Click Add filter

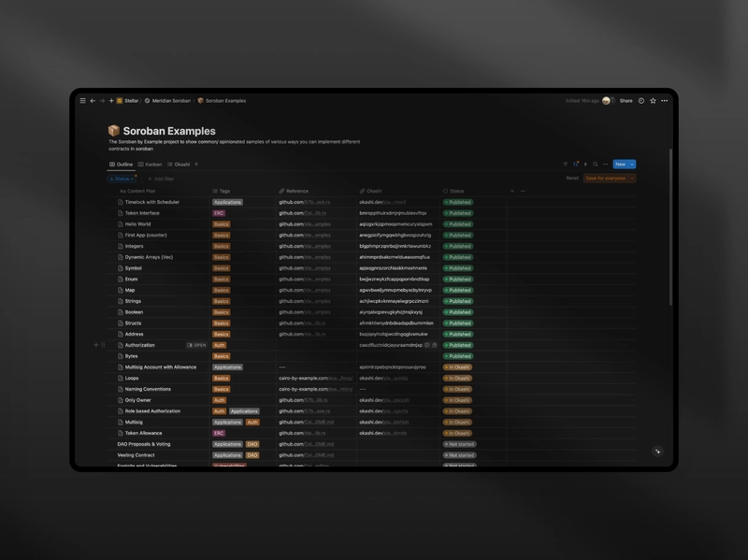coord(161,179)
